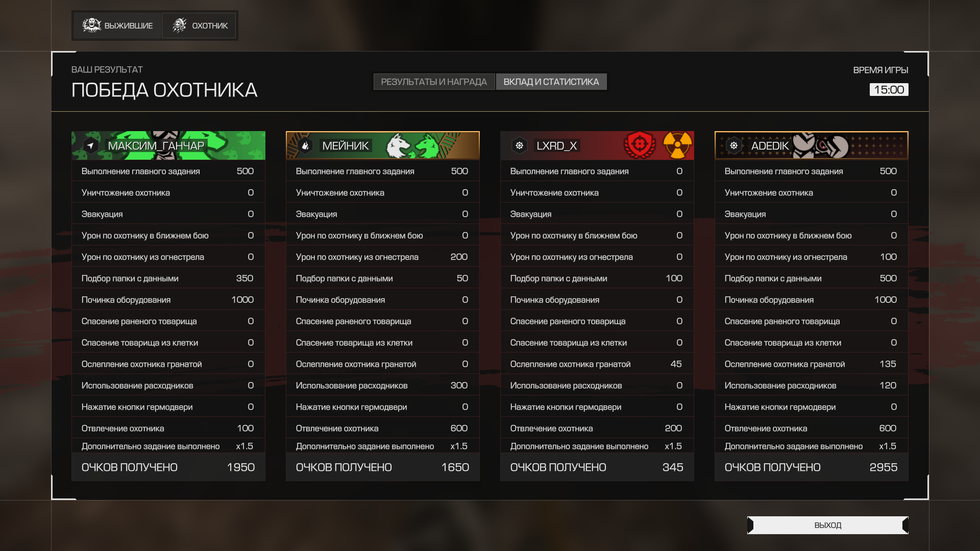Click the yellow radiation emblem badge
980x551 pixels.
point(677,145)
